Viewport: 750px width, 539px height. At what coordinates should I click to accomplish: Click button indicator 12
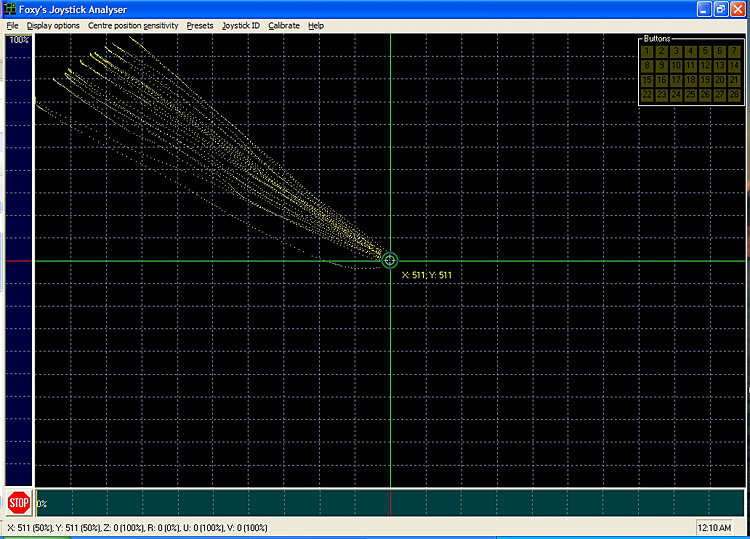(705, 66)
